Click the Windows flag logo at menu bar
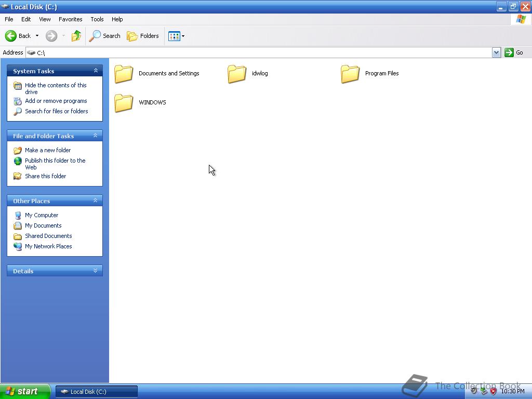Screen dimensions: 532x399 [x=521, y=19]
